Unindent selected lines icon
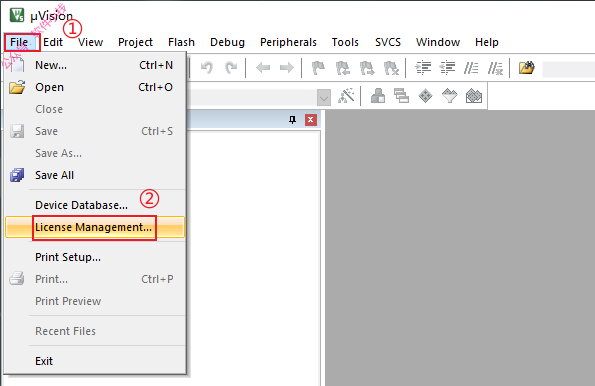 [447, 68]
